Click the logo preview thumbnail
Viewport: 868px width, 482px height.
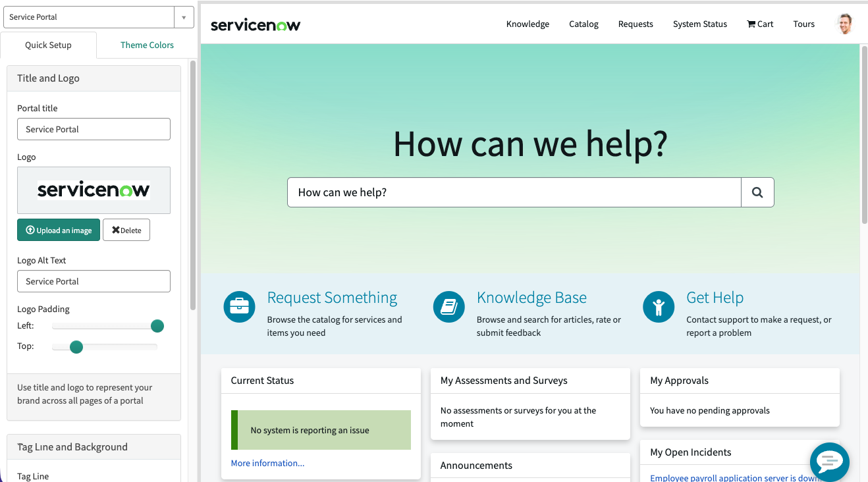[94, 190]
